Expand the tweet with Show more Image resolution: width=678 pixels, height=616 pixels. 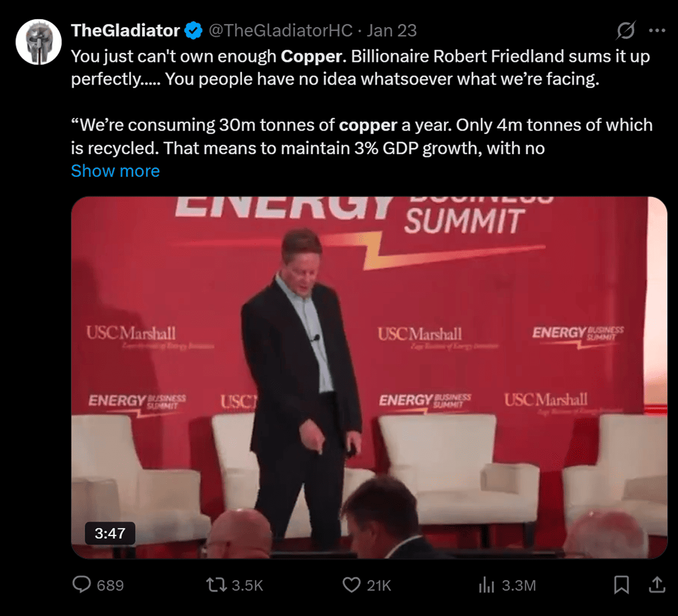(115, 171)
